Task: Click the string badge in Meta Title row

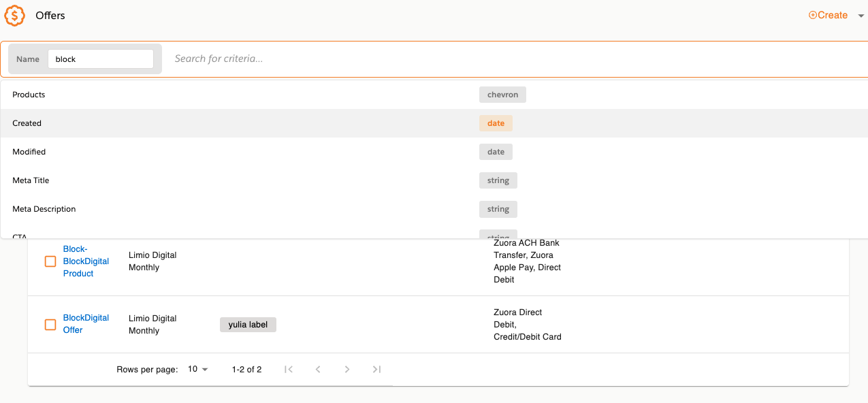Action: (498, 180)
